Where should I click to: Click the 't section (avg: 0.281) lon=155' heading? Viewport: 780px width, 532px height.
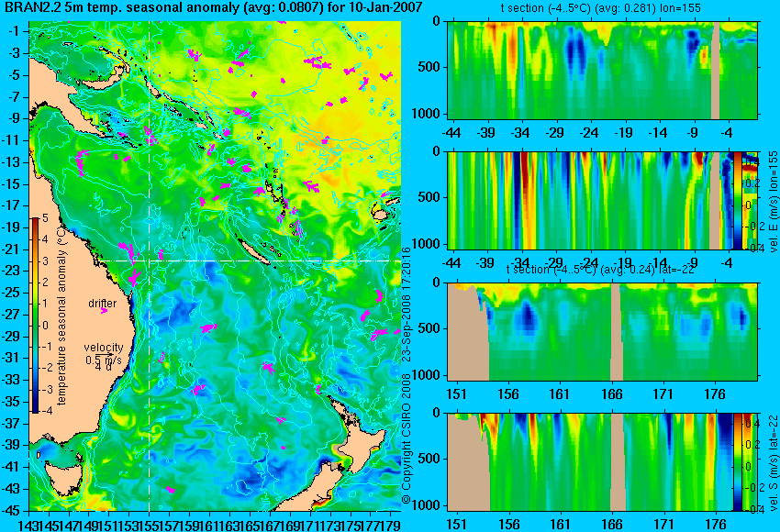point(601,8)
